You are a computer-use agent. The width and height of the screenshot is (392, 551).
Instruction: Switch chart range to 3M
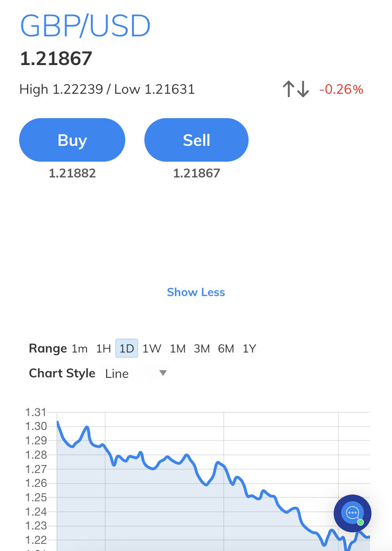point(202,349)
